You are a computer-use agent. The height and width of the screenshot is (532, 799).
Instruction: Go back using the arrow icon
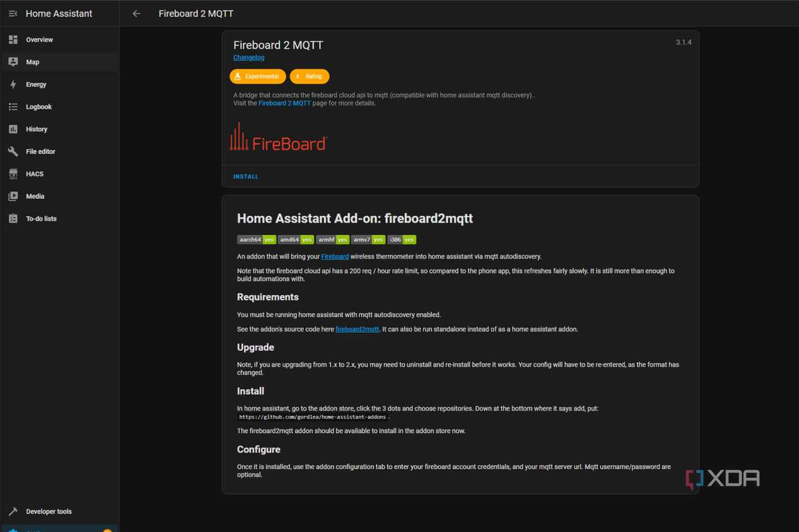click(x=136, y=13)
